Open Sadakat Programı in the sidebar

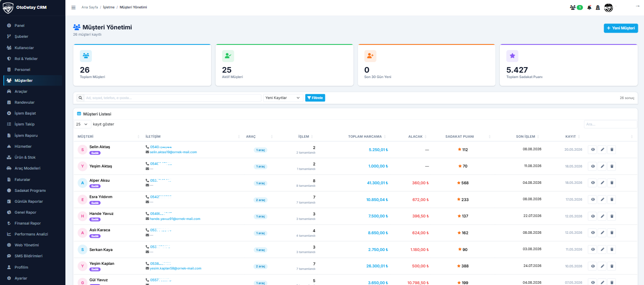33,190
